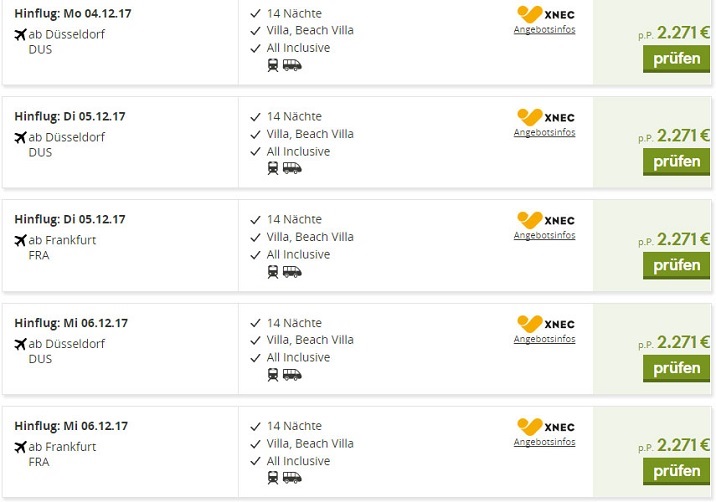The image size is (716, 502).
Task: Click the airplane icon for the Monday 04.12.17 flight
Action: click(x=20, y=34)
